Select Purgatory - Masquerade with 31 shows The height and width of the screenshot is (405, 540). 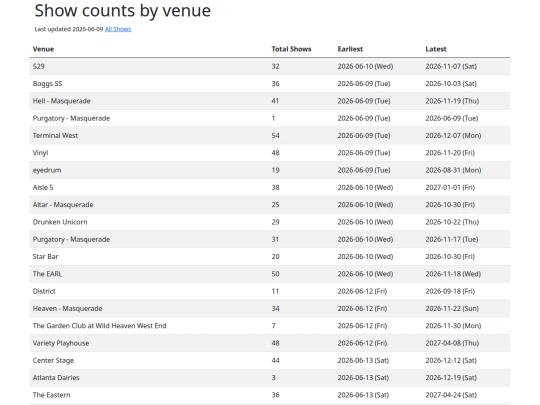click(71, 239)
